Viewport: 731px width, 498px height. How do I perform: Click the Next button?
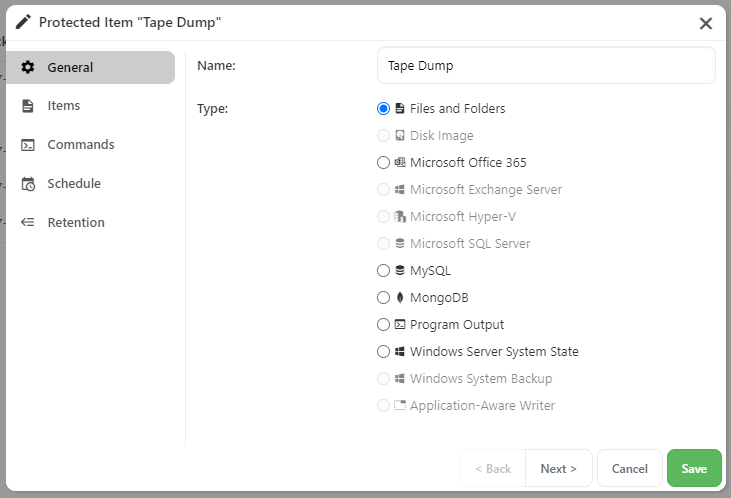[x=559, y=468]
